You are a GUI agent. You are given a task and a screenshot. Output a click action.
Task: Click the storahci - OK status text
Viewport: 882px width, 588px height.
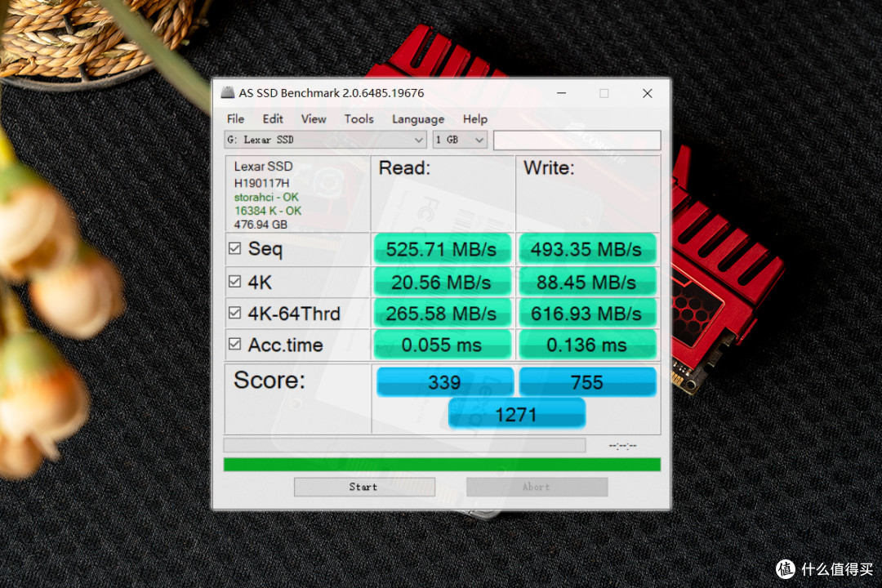(266, 197)
